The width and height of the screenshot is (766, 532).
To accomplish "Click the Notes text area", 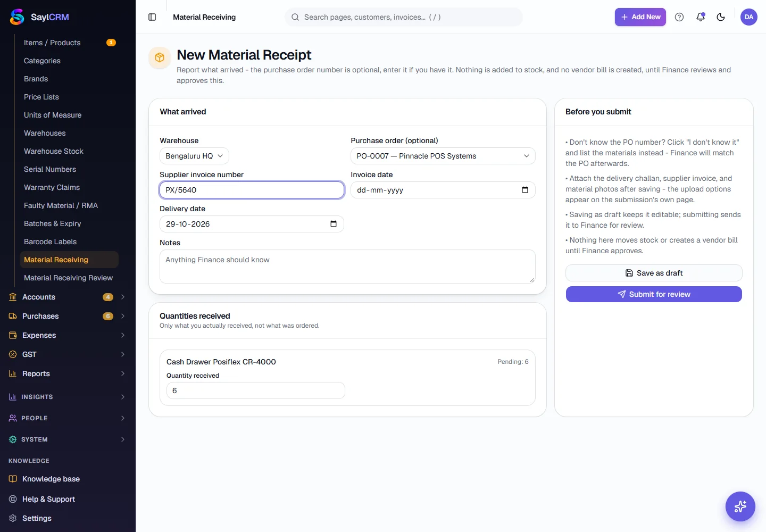I will 347,267.
